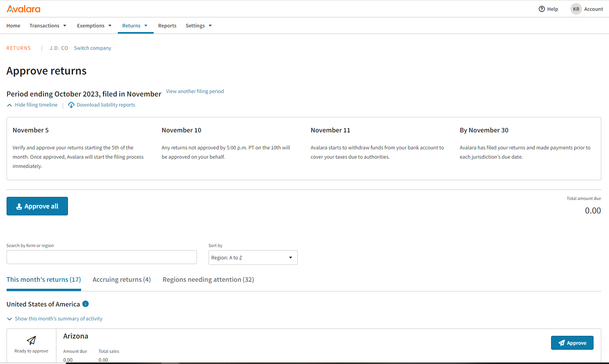
Task: Click the cloud download icon for liability reports
Action: click(71, 105)
